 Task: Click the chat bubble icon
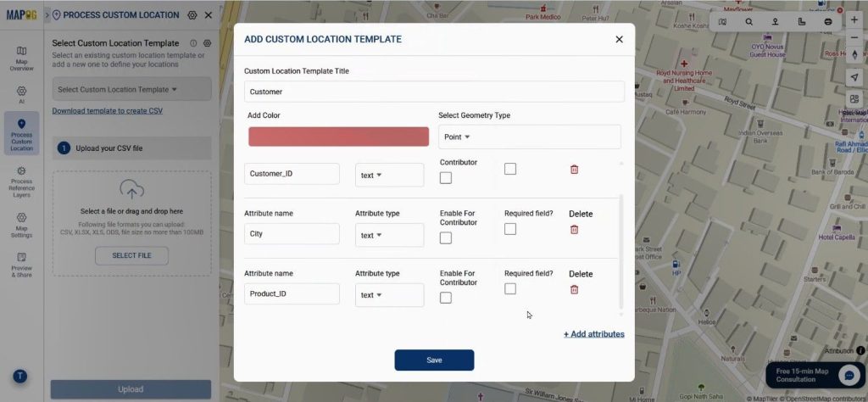click(x=849, y=376)
